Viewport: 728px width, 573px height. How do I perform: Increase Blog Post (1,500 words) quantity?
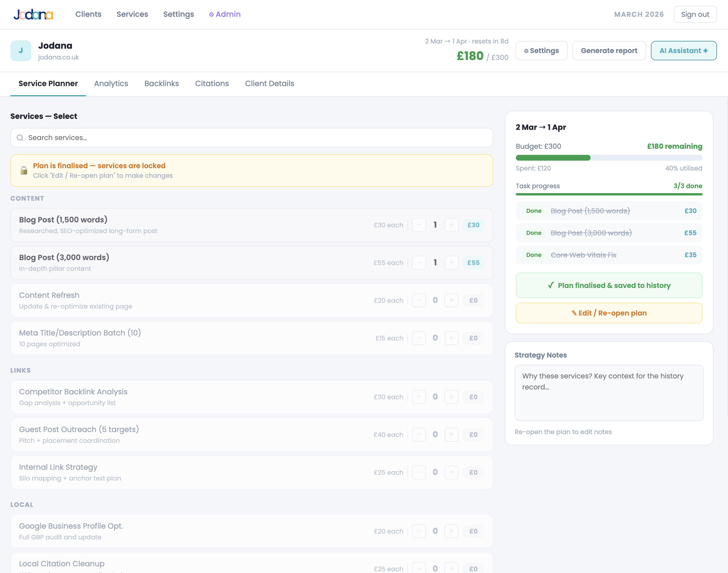point(451,225)
